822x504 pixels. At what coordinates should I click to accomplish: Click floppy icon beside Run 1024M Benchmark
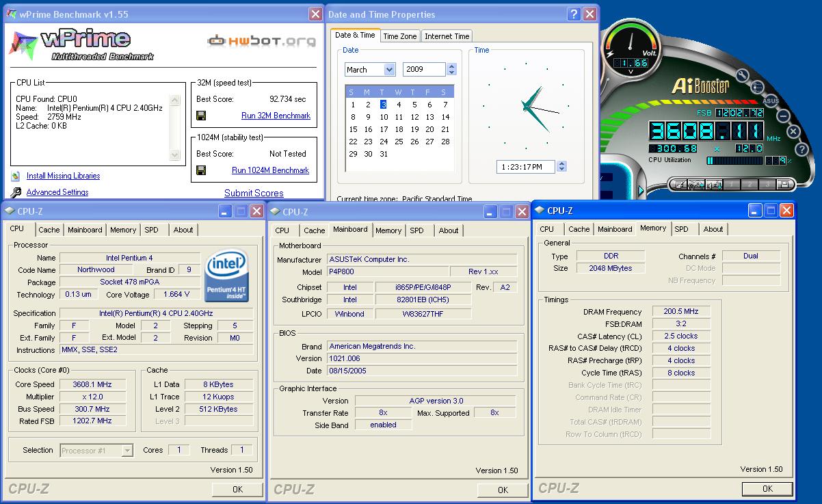pyautogui.click(x=202, y=170)
